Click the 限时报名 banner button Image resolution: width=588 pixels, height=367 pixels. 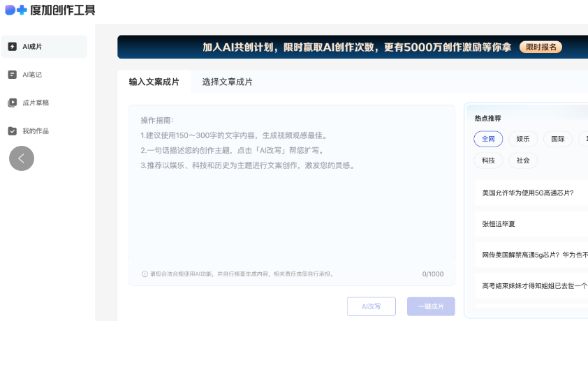pyautogui.click(x=541, y=47)
